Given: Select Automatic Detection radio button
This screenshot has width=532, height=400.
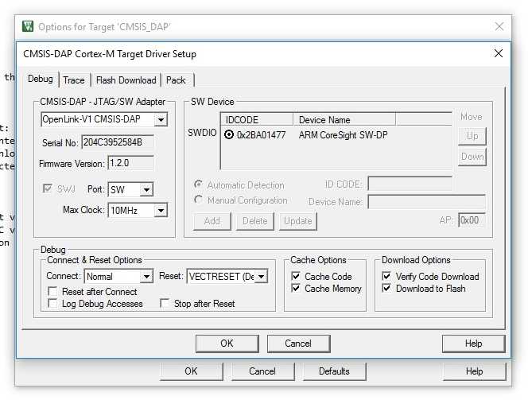Looking at the screenshot, I should pyautogui.click(x=199, y=184).
